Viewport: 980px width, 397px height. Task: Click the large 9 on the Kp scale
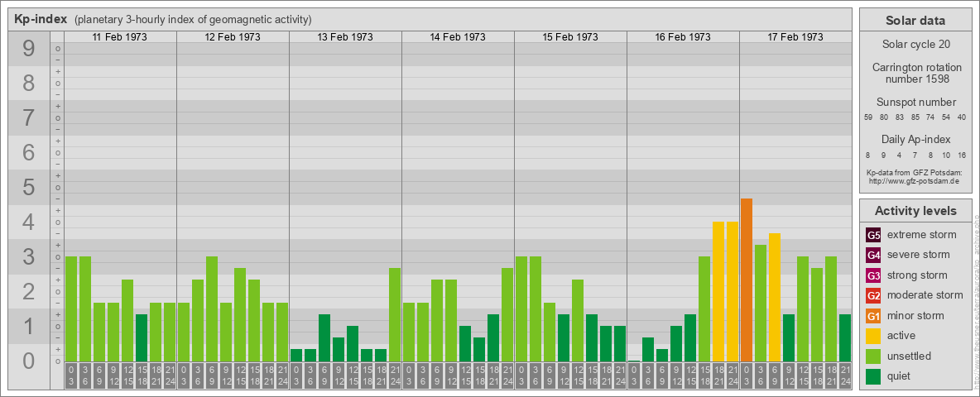(29, 49)
